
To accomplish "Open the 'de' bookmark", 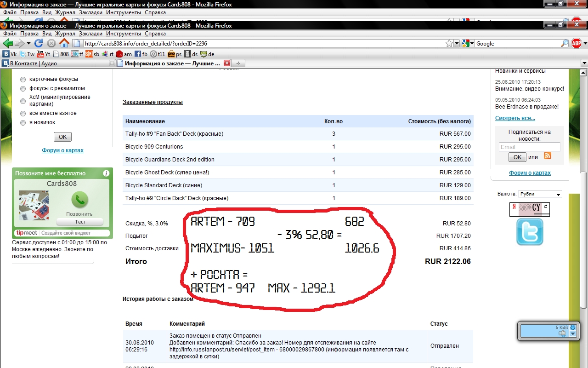I will click(207, 54).
